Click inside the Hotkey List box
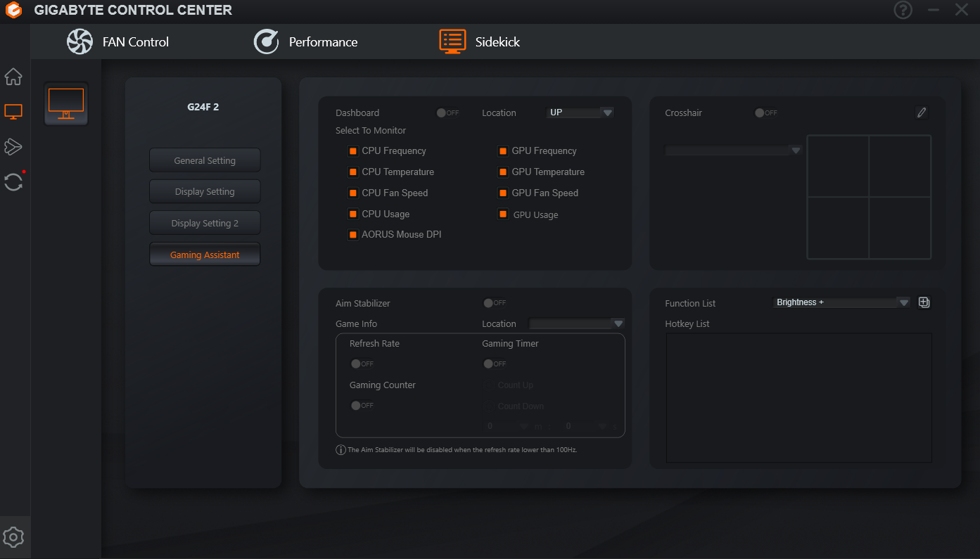980x559 pixels. pyautogui.click(x=799, y=398)
